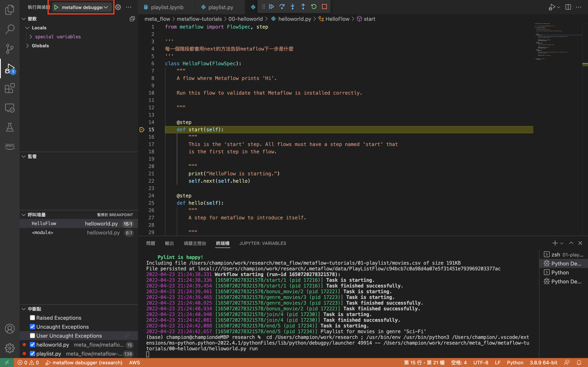Click the debug Continue button
Screen dimensions: 588x367
coord(271,7)
